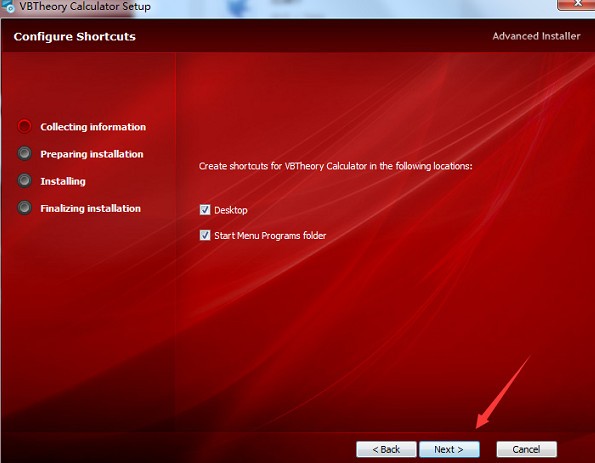Click the Advanced Installer branding text

click(536, 36)
